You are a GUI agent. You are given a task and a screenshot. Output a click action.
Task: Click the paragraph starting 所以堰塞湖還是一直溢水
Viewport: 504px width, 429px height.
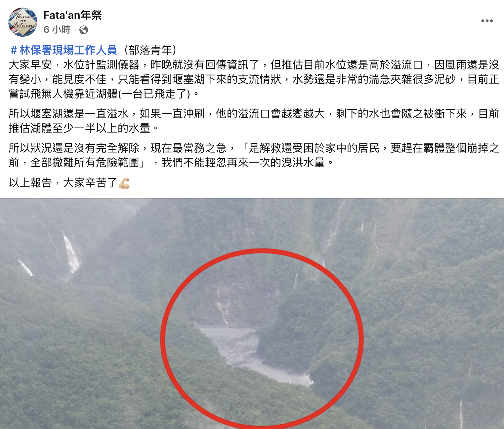[x=254, y=121]
